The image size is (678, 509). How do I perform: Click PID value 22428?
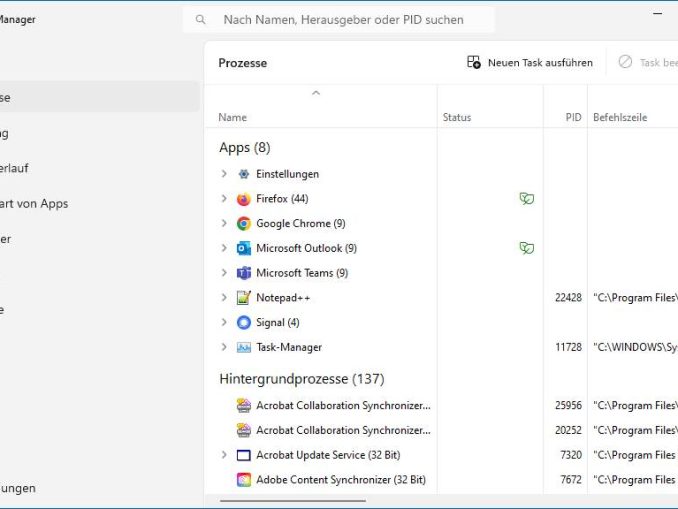tap(568, 298)
